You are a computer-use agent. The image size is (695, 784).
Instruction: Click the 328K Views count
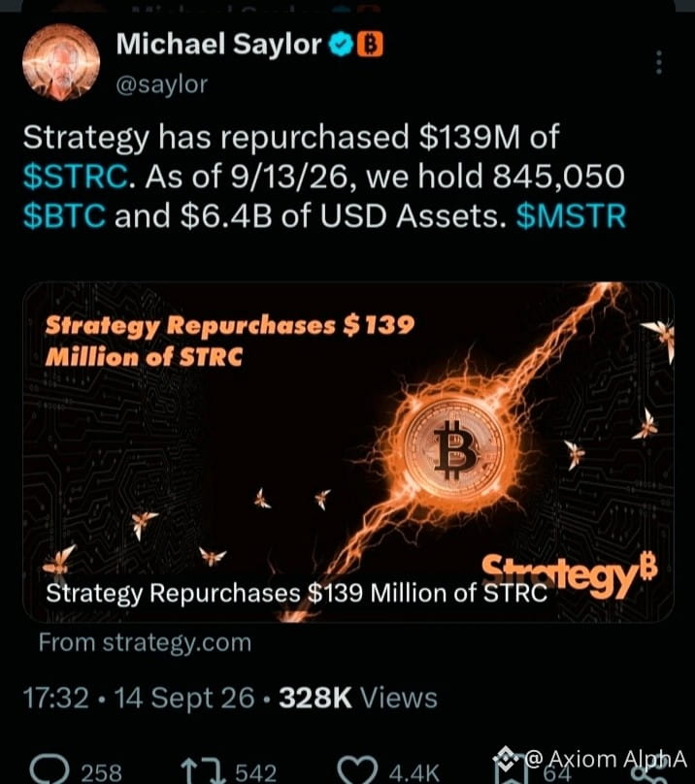click(358, 698)
